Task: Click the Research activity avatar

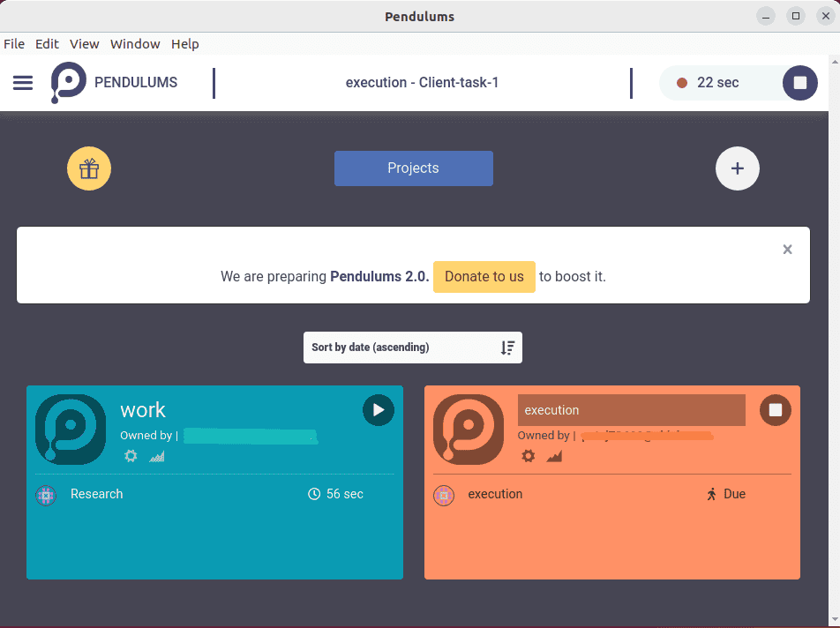Action: [46, 495]
